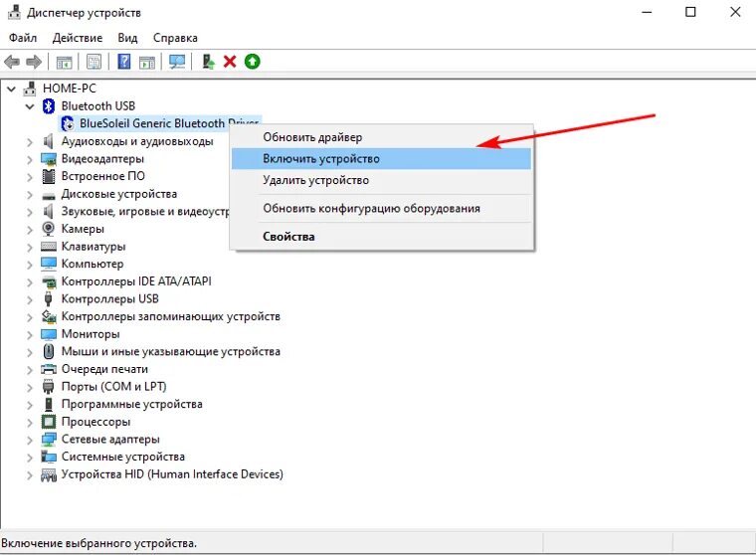Click the green enable device toolbar icon
This screenshot has height=555, width=756.
[x=252, y=62]
